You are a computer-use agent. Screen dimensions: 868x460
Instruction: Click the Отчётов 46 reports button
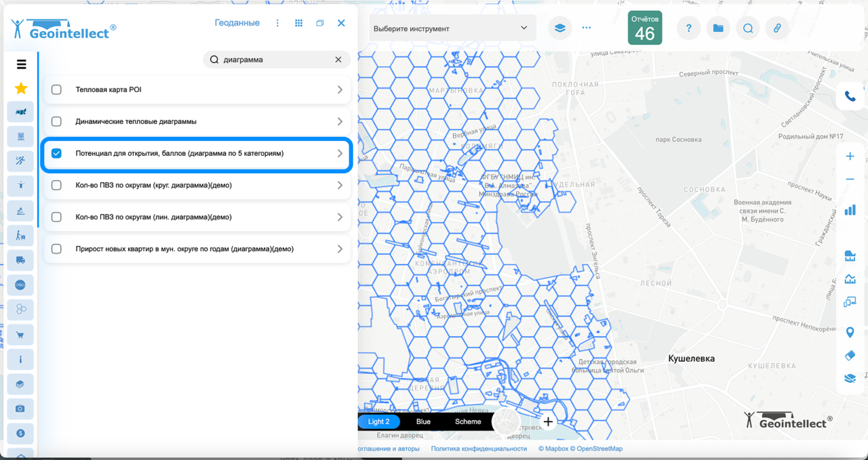[x=644, y=28]
